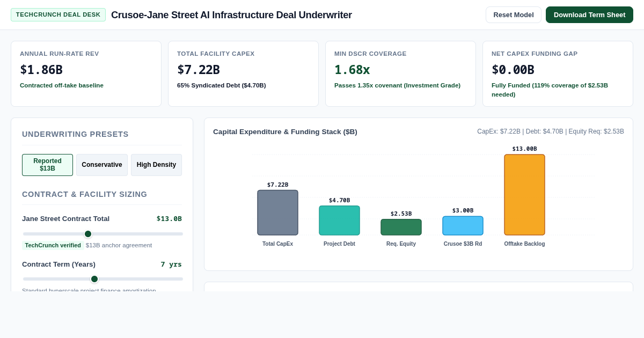Click the $0.00B funding gap value
Viewport: 644px width, 338px height.
(513, 70)
